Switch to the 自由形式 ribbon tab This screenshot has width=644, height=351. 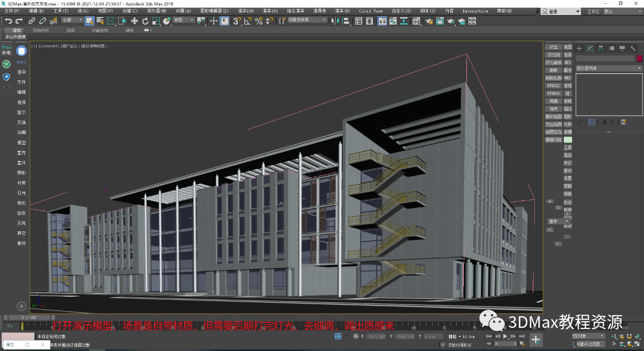click(x=41, y=30)
